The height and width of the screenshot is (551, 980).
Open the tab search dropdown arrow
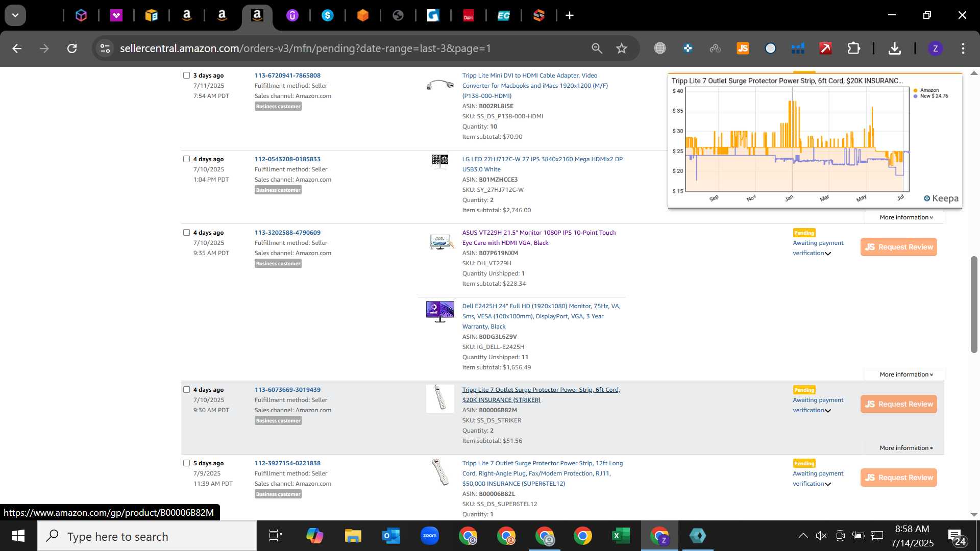coord(15,15)
